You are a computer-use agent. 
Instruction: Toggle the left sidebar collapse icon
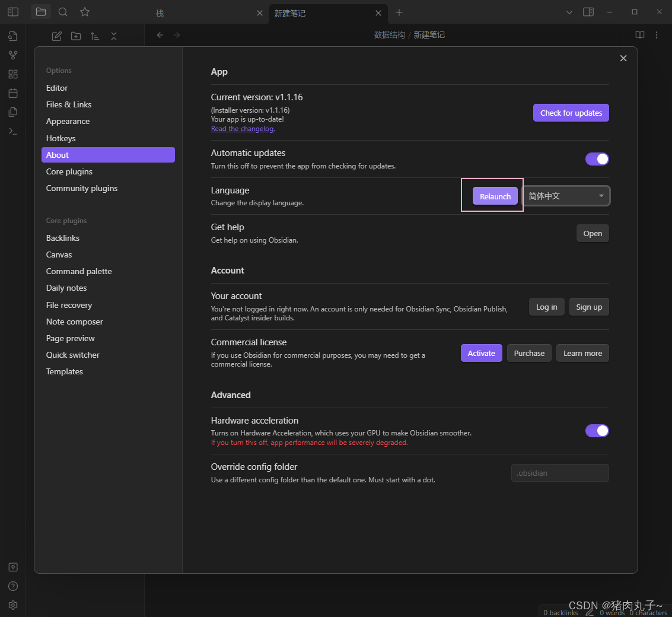[x=13, y=12]
